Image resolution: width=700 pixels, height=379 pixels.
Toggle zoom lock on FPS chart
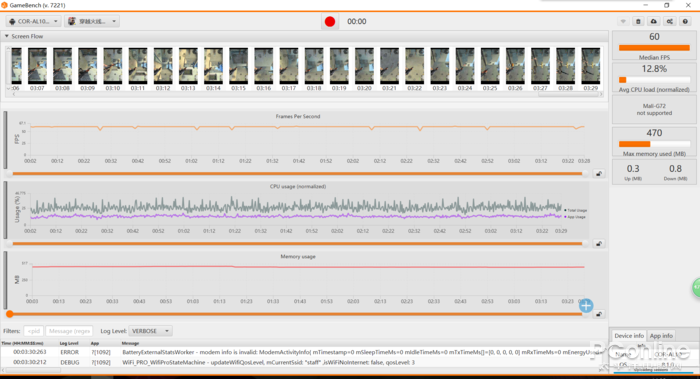[x=599, y=174]
